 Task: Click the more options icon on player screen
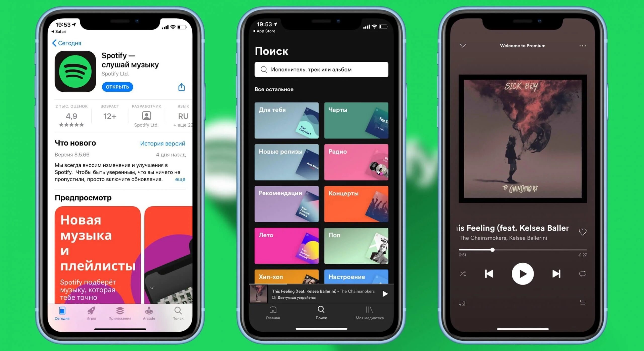pos(583,46)
